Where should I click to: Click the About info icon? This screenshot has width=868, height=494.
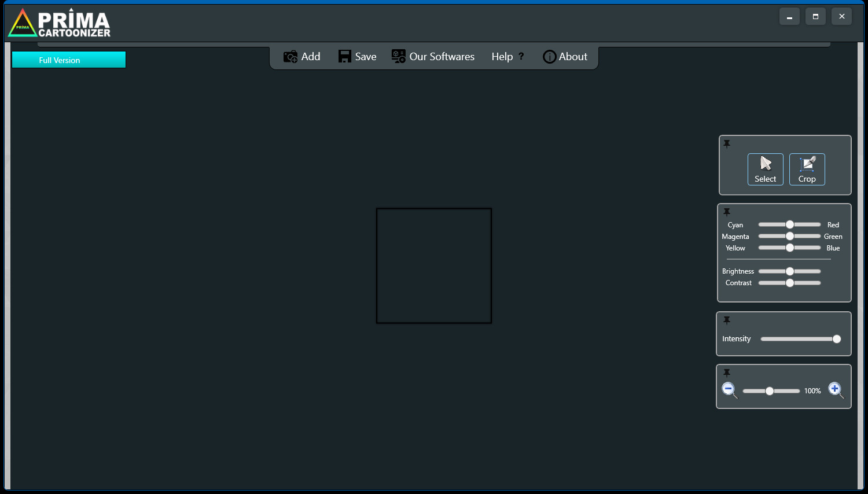[x=549, y=57]
